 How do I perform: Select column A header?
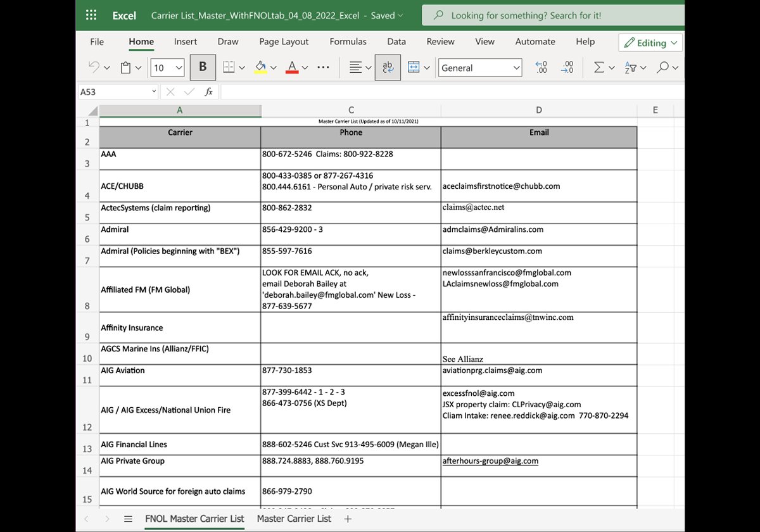point(180,110)
